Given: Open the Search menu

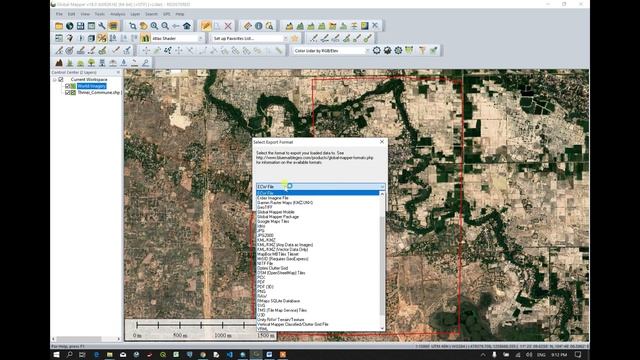Looking at the screenshot, I should coord(151,14).
